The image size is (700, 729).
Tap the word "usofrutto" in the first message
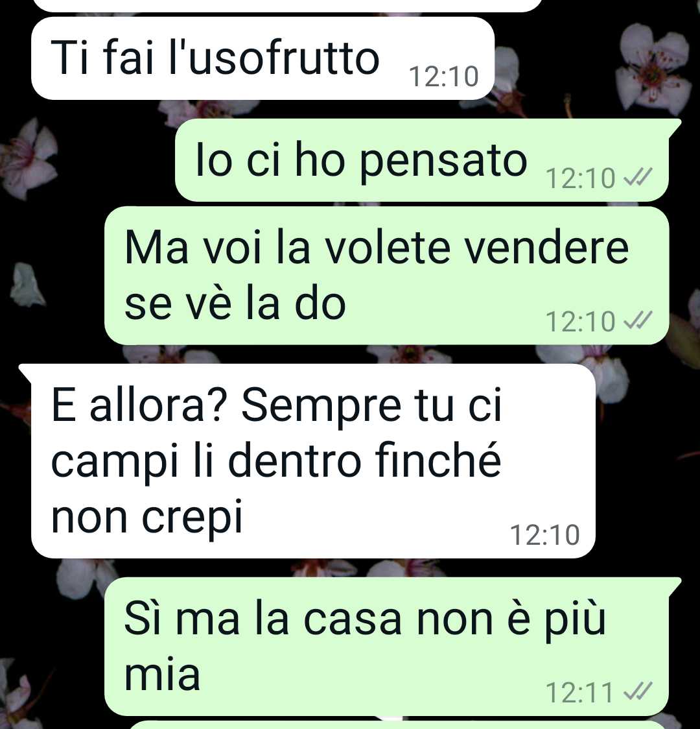point(284,58)
